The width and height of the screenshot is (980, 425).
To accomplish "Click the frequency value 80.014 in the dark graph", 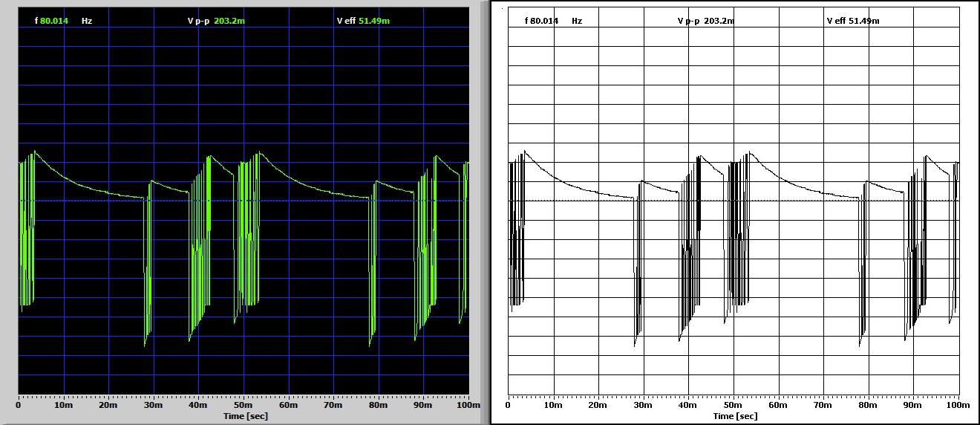I will [54, 21].
